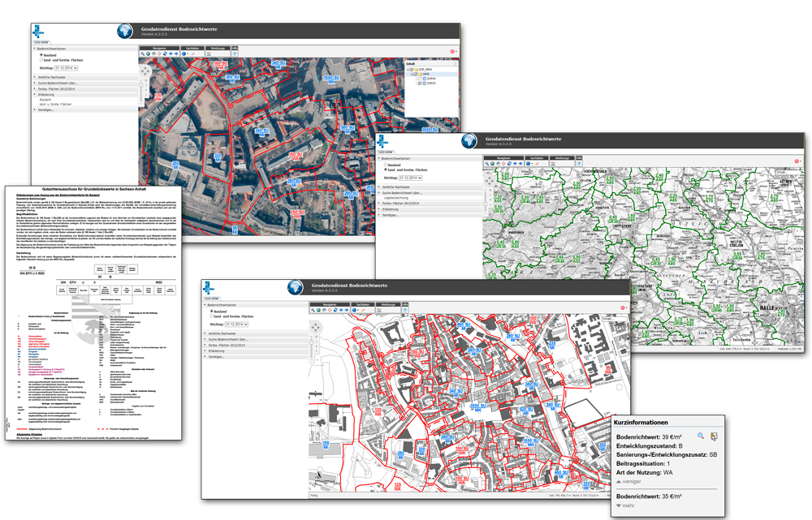Click red round icon at right of aerial-photo toolbar
The width and height of the screenshot is (812, 520).
pos(452,51)
